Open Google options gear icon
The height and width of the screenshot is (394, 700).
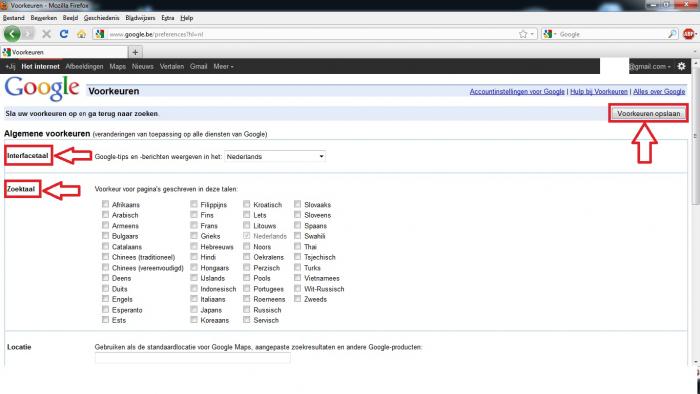(x=681, y=66)
